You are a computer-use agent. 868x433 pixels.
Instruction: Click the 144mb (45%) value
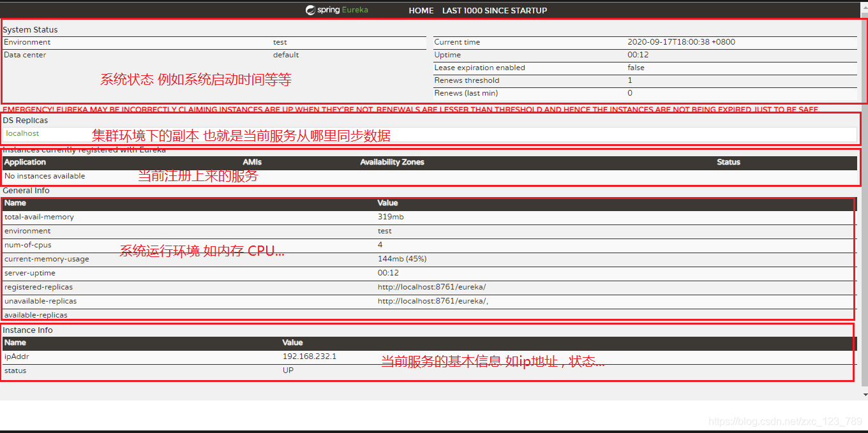[402, 259]
